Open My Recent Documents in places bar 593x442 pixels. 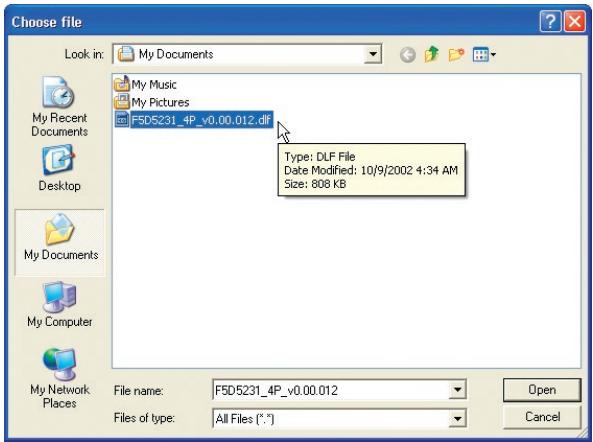[59, 107]
